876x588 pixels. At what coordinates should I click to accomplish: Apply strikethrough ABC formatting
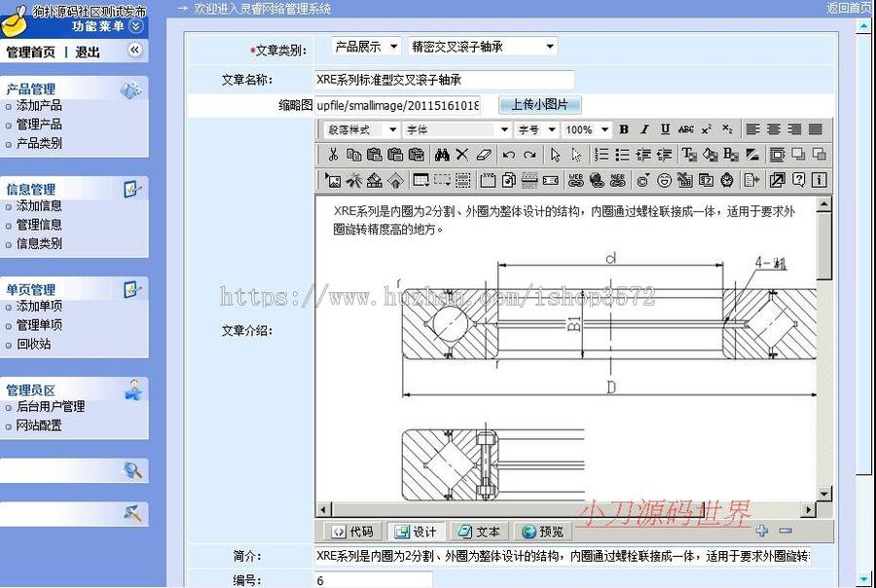pyautogui.click(x=685, y=129)
